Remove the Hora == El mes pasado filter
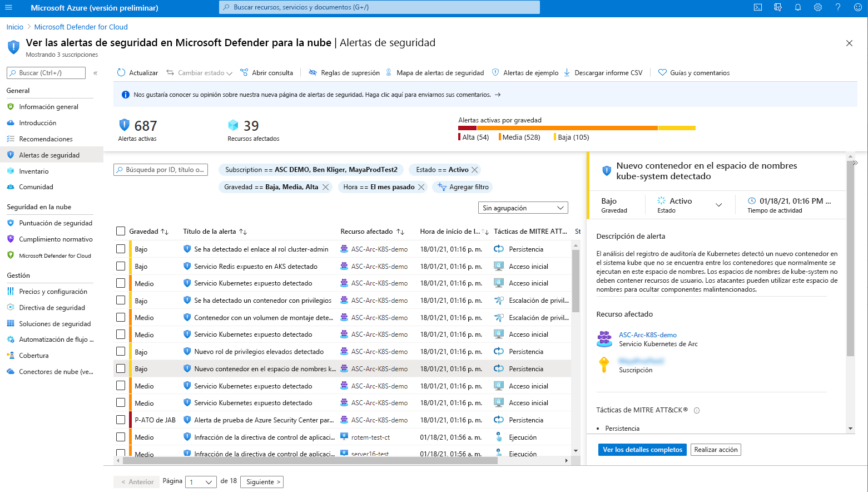 click(421, 187)
